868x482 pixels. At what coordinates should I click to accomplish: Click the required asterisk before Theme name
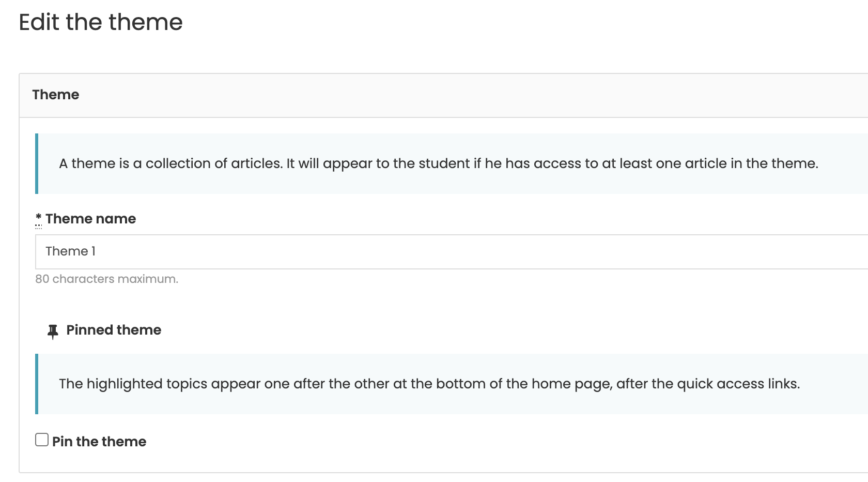[x=39, y=218]
